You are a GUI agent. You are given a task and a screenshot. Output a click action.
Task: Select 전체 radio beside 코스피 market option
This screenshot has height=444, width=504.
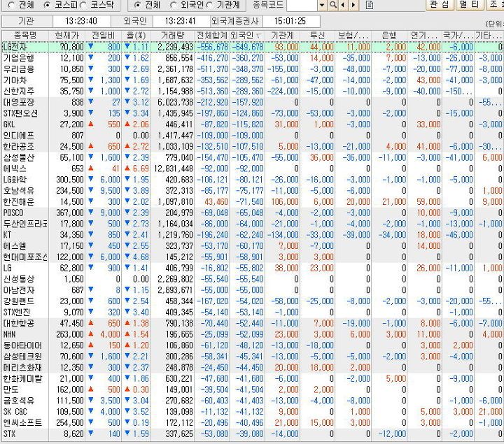click(12, 5)
